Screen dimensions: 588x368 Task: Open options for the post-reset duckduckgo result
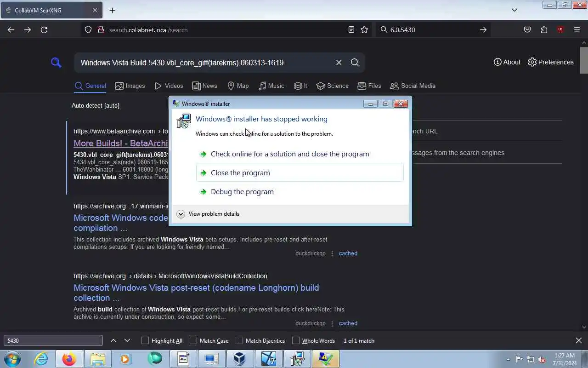[x=332, y=323]
